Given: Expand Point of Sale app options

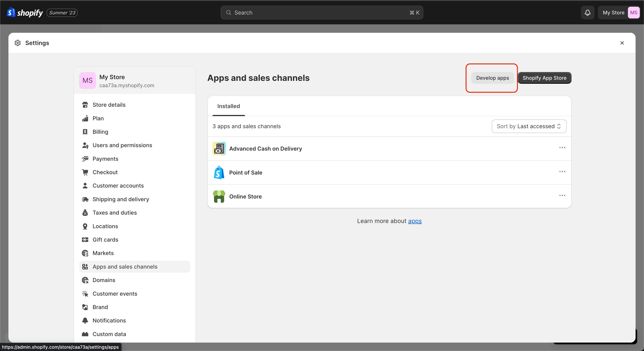Looking at the screenshot, I should coord(562,172).
